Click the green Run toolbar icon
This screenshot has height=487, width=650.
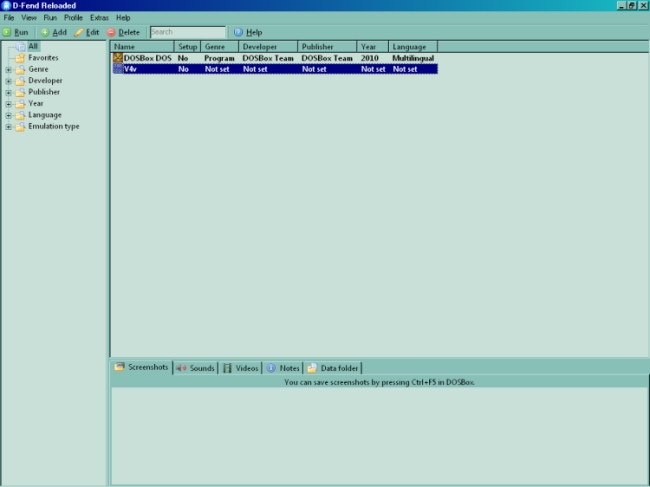tap(7, 32)
